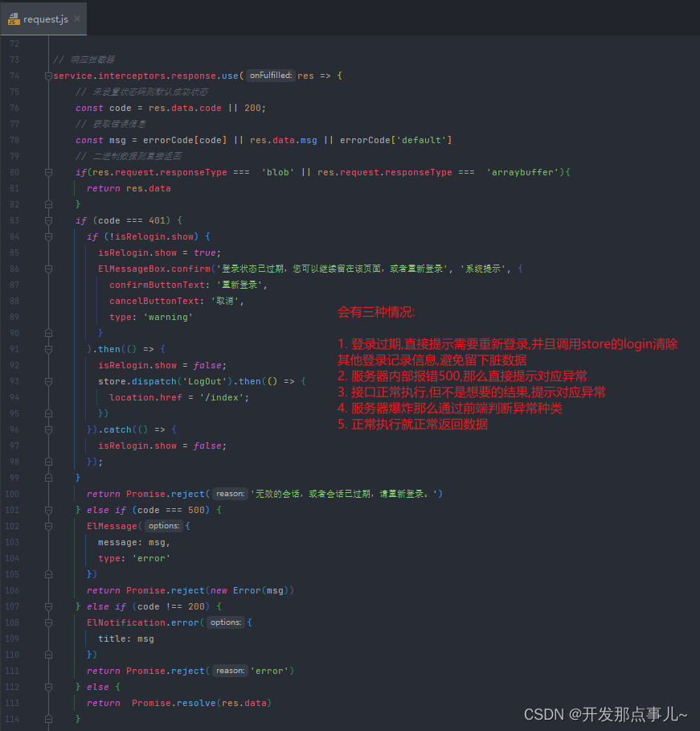The height and width of the screenshot is (731, 700).
Task: Collapse the 'code === 500' branch at line 101
Action: (x=48, y=510)
